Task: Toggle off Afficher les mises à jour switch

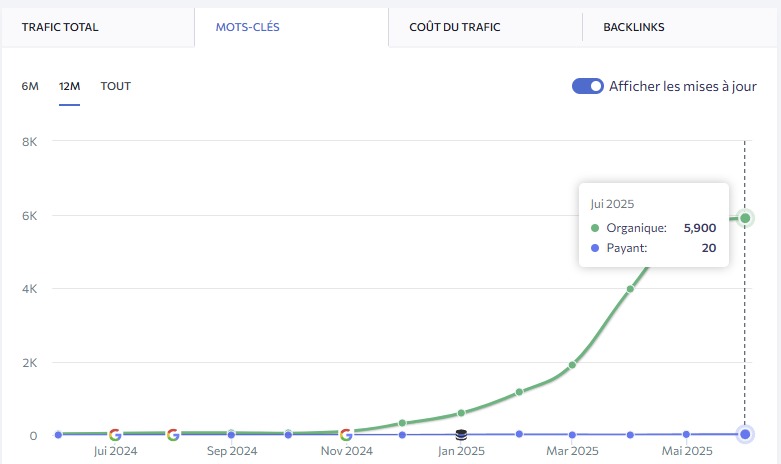Action: pos(588,86)
